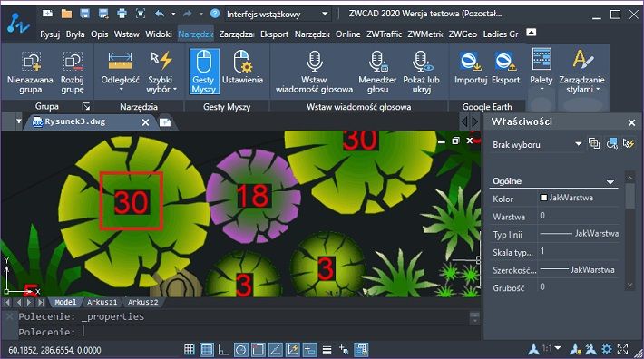This screenshot has width=644, height=359.
Task: Click the Save As icon
Action: click(x=103, y=14)
